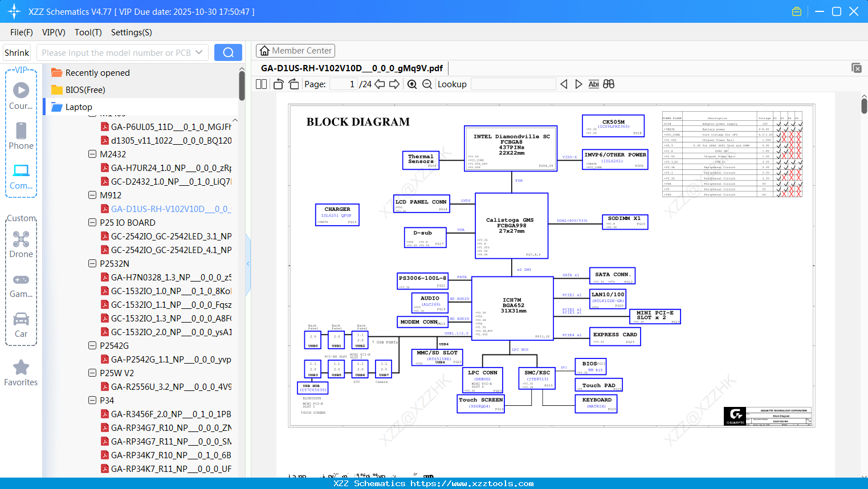Collapse the M912 tree node
Image resolution: width=868 pixels, height=489 pixels.
[x=92, y=195]
